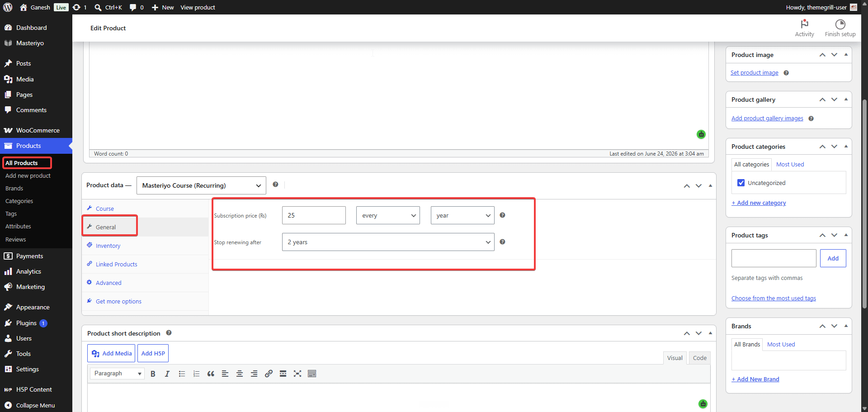868x412 pixels.
Task: Click green assistant icon in description editor
Action: pos(701,134)
